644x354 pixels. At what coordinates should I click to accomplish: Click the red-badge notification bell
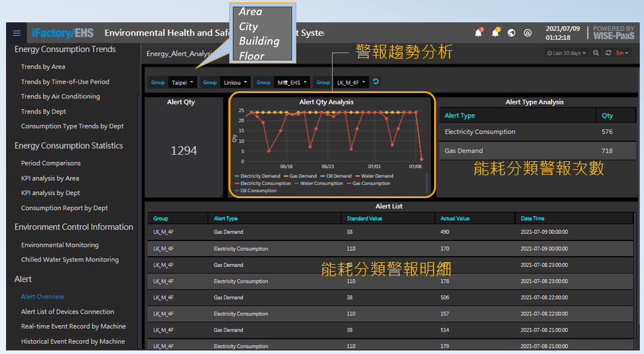point(478,33)
